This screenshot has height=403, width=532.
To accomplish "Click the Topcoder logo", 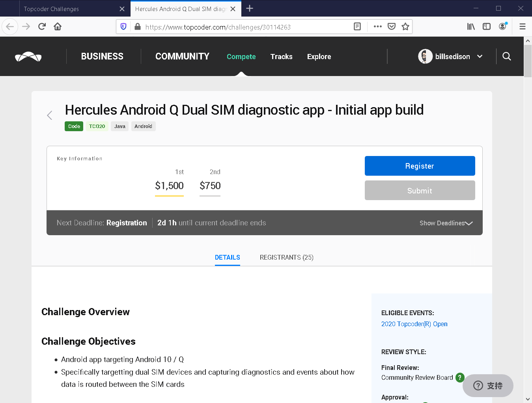I will tap(28, 57).
